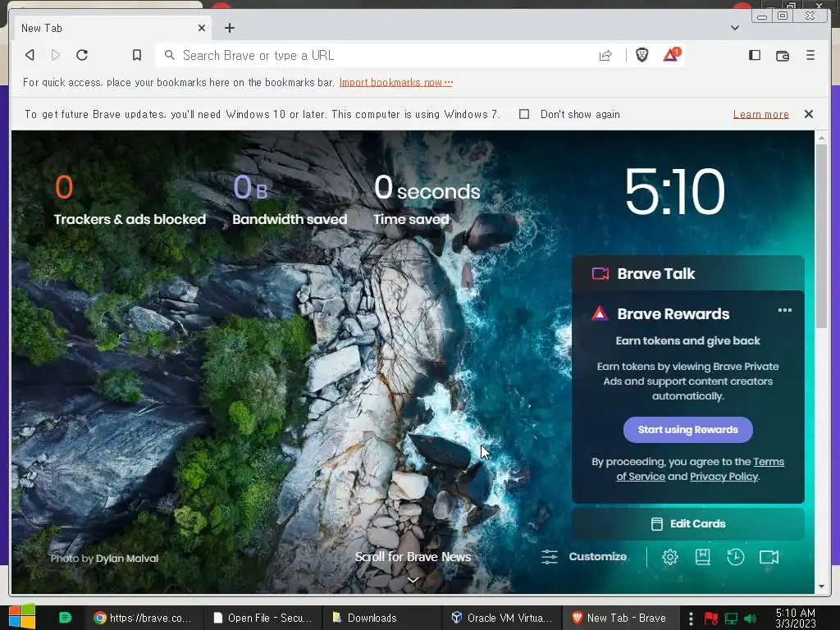Open the Customize dashboard button
Screen dimensions: 840x630
coord(584,557)
